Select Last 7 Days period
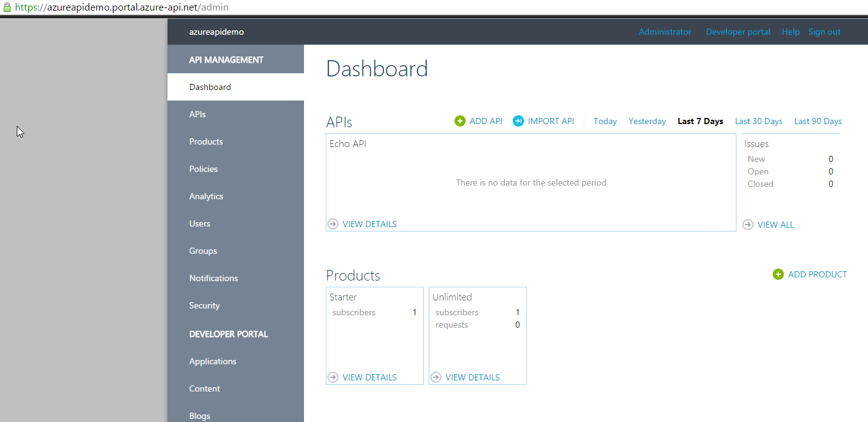Viewport: 868px width, 422px height. [700, 121]
